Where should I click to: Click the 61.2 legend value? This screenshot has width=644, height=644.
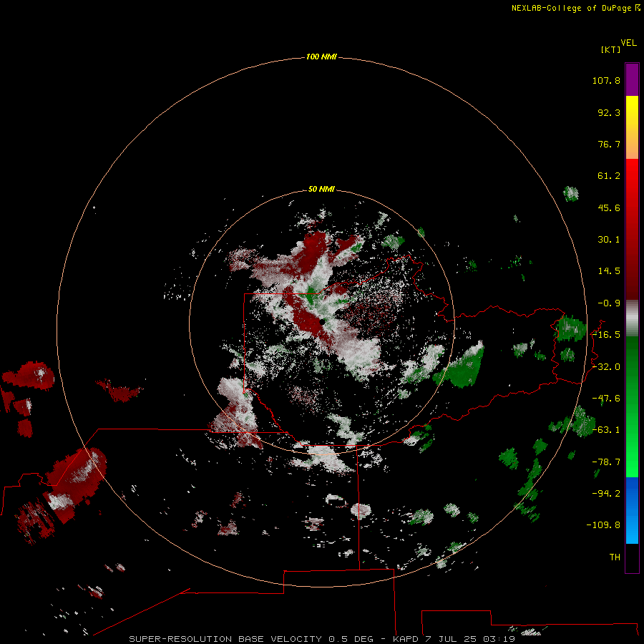pos(609,176)
